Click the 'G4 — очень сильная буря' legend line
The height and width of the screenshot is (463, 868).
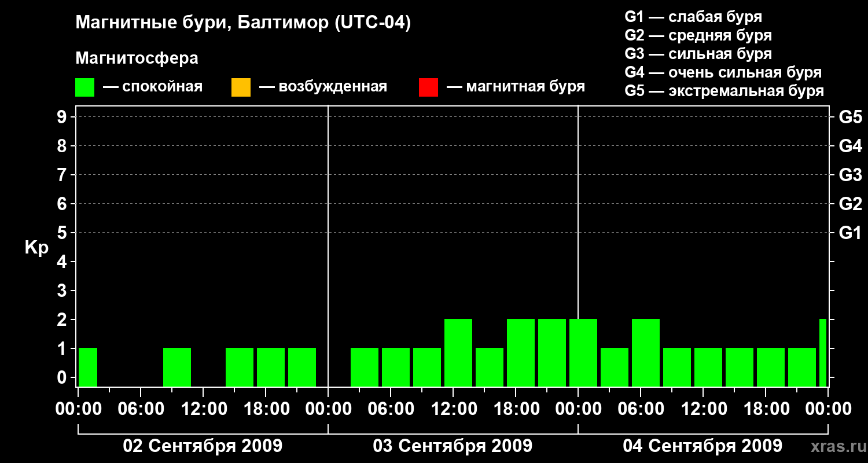pyautogui.click(x=723, y=72)
